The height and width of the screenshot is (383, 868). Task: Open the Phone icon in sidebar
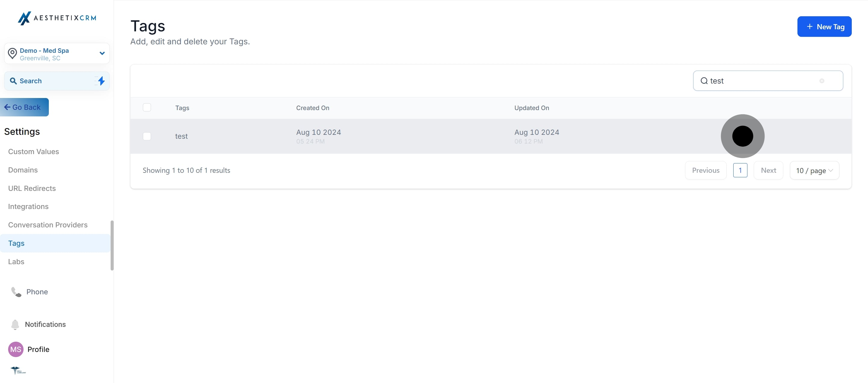(16, 292)
